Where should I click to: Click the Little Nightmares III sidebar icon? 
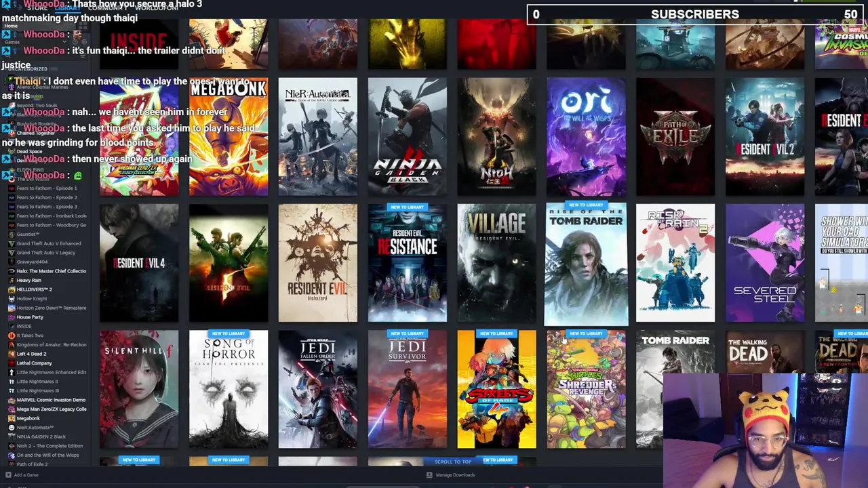[x=12, y=390]
